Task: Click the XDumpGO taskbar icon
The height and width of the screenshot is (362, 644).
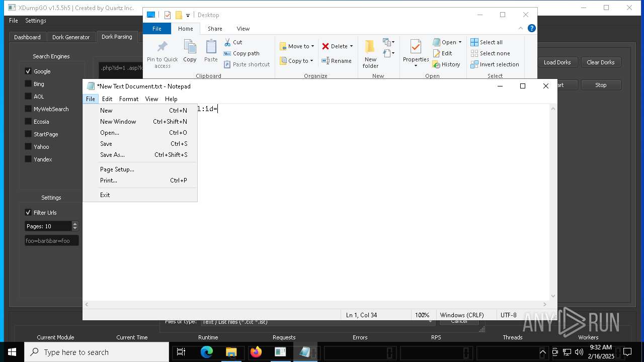Action: [280, 352]
